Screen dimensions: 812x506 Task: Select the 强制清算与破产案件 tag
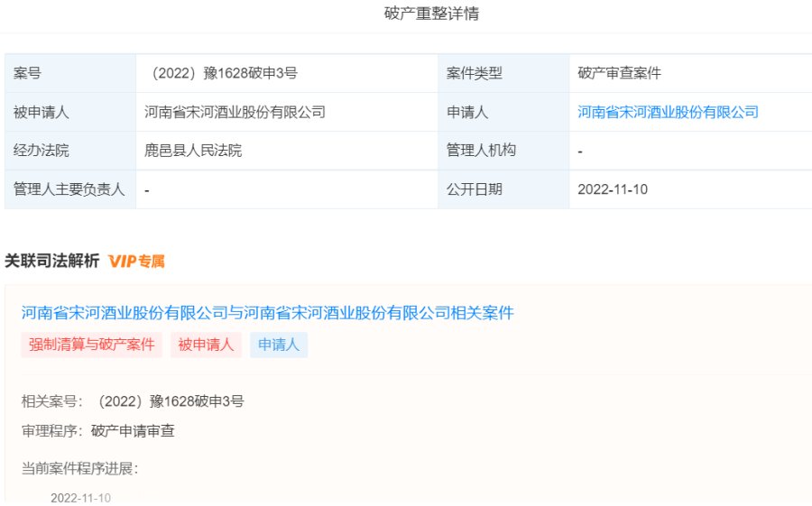tap(91, 345)
